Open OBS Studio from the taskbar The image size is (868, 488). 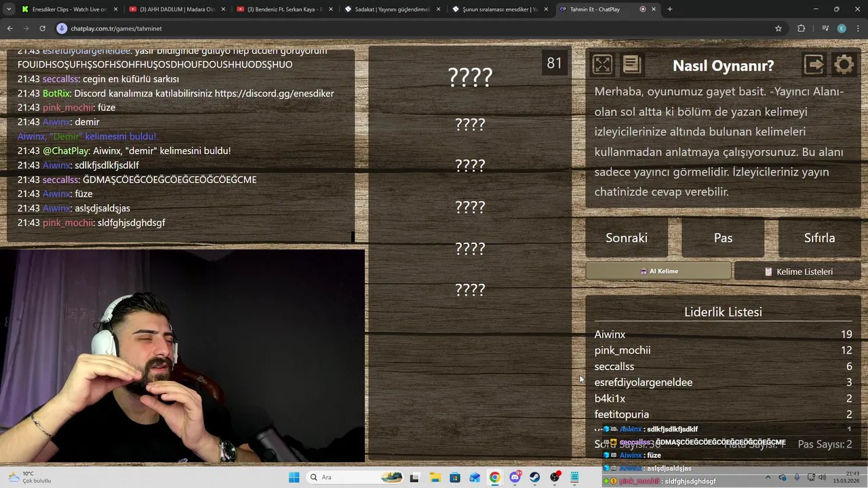pos(555,477)
